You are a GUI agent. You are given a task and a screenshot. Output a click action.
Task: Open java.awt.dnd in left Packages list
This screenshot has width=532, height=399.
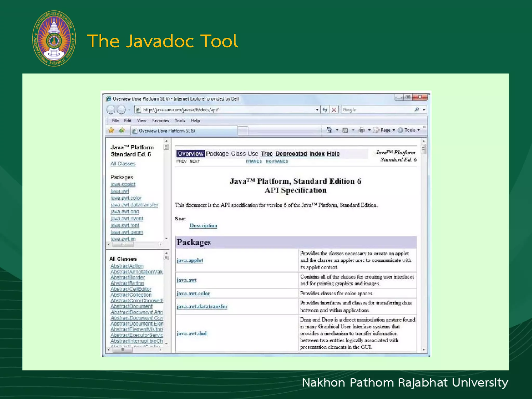coord(125,211)
